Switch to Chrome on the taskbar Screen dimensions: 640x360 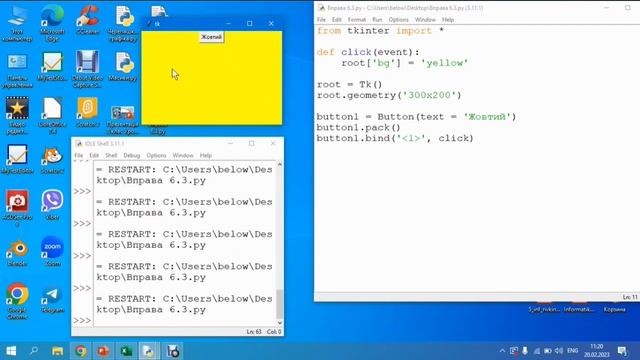coord(80,351)
